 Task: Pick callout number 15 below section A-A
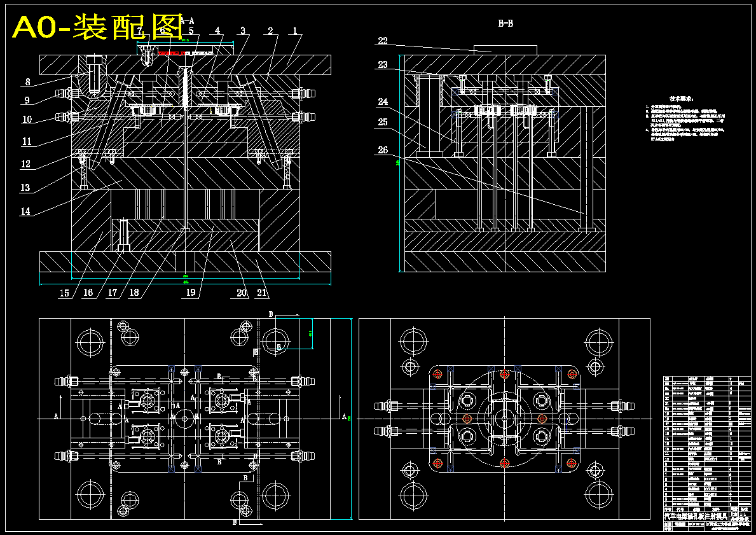click(x=65, y=293)
